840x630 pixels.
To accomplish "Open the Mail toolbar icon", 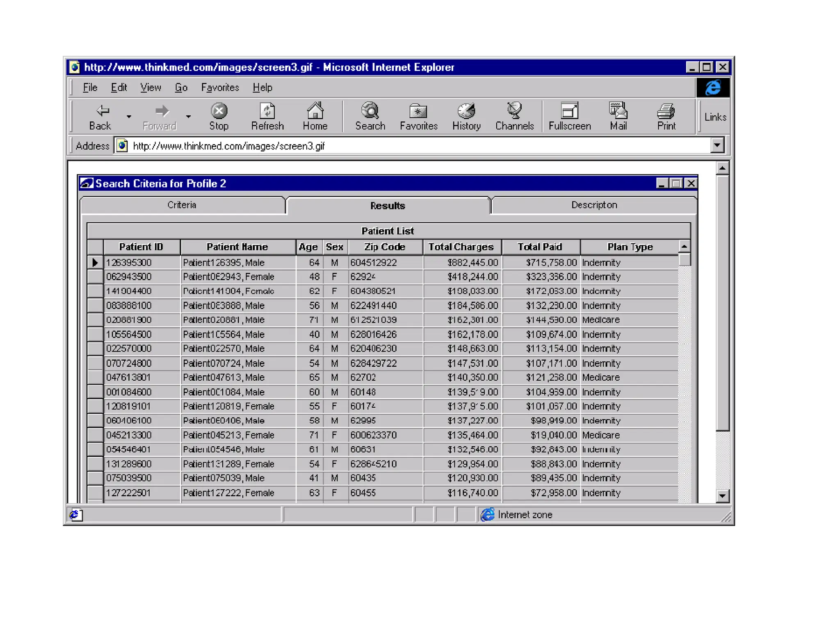I will point(618,111).
